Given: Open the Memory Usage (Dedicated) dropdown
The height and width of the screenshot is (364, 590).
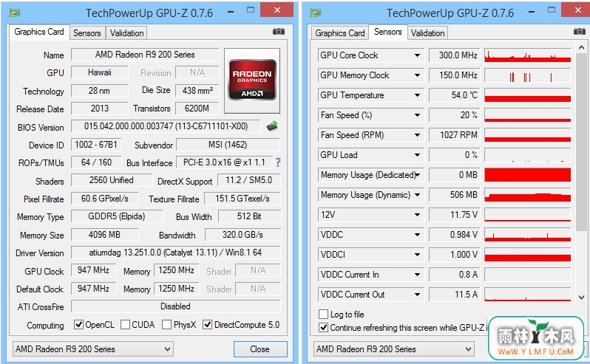Looking at the screenshot, I should pyautogui.click(x=417, y=175).
